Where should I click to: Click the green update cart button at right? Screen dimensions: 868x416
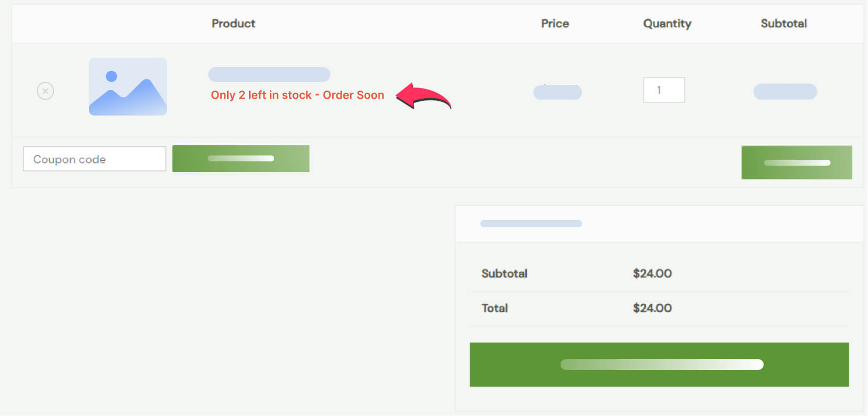tap(797, 162)
